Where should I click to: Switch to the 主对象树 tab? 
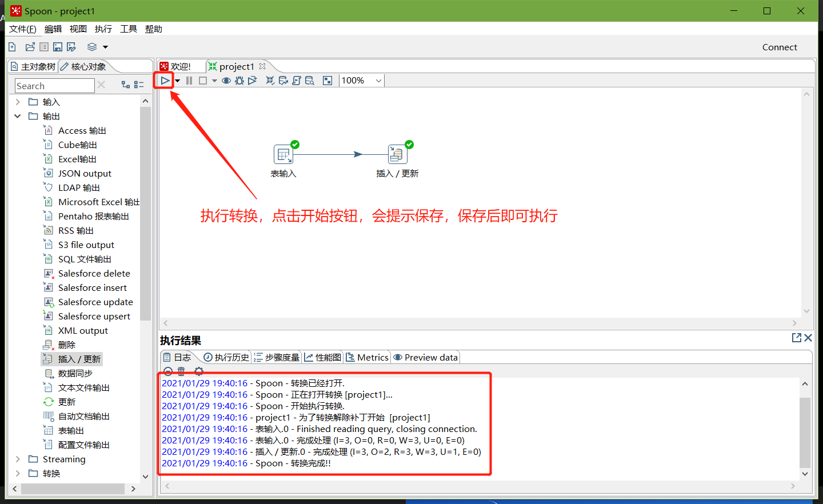(33, 67)
